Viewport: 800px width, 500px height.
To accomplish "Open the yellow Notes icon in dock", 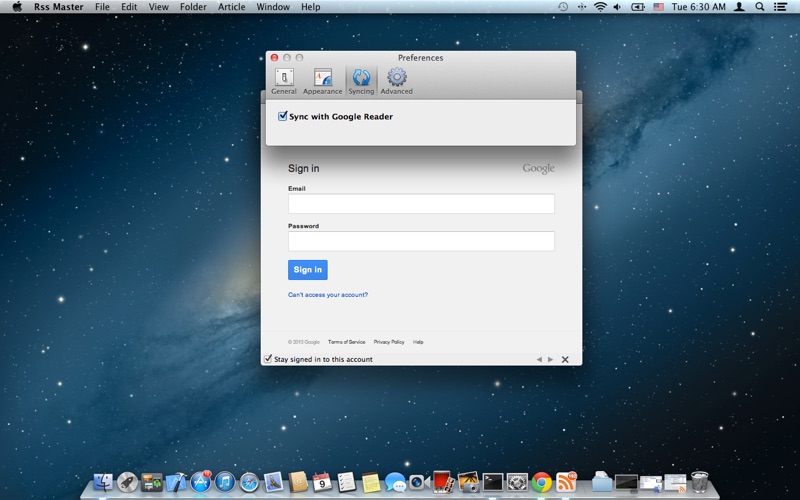I will coord(371,482).
